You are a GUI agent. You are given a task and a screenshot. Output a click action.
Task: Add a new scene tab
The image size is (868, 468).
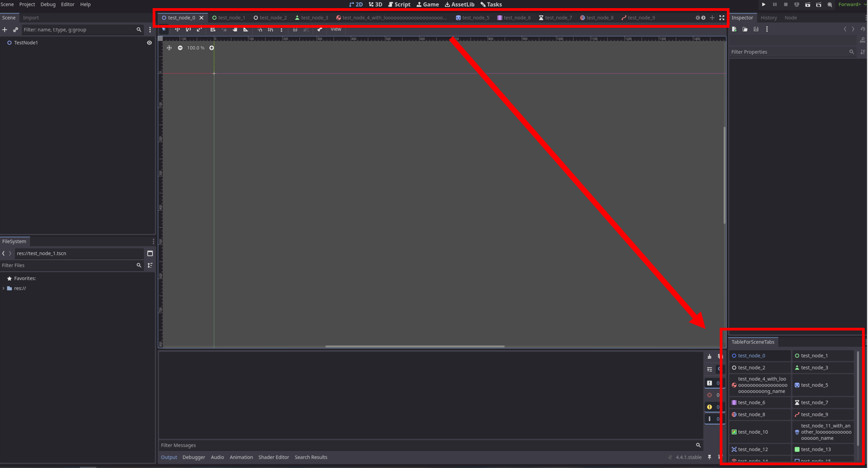pyautogui.click(x=712, y=18)
